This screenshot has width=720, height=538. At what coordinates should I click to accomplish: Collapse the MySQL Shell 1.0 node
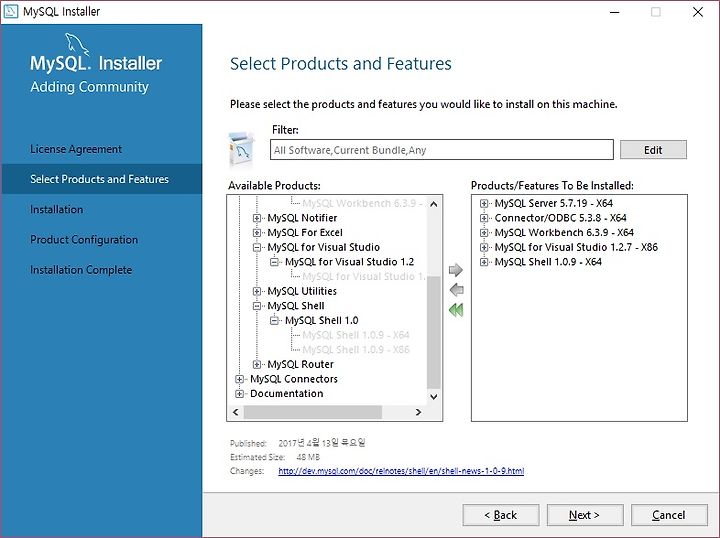pyautogui.click(x=274, y=321)
